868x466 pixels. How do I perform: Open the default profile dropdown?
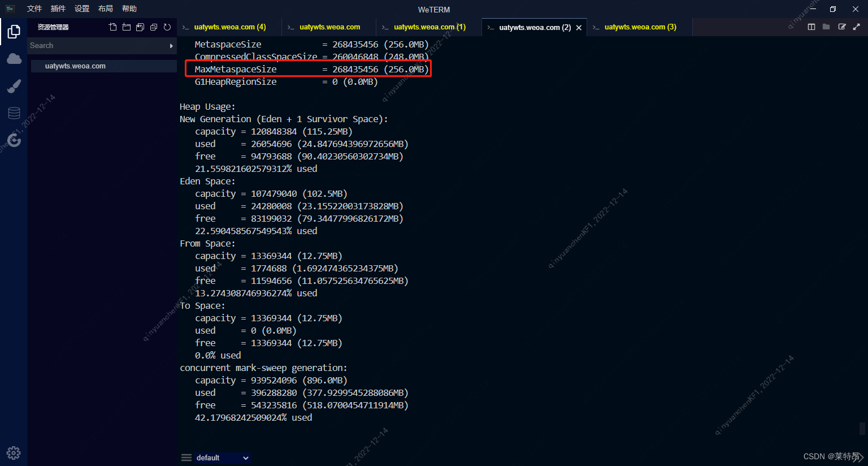223,458
